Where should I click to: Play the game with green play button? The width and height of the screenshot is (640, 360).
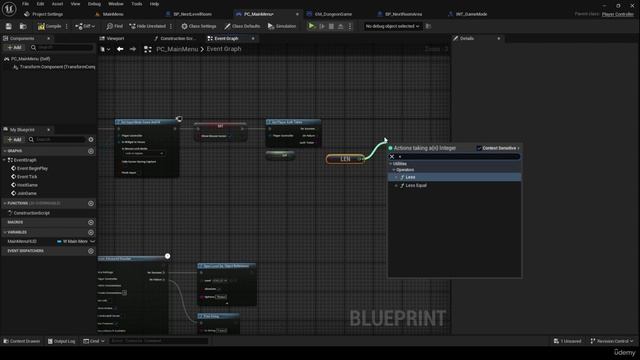click(x=311, y=26)
